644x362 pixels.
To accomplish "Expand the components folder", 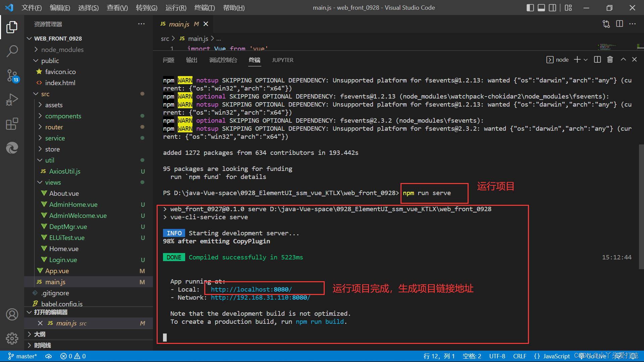I will (89, 116).
